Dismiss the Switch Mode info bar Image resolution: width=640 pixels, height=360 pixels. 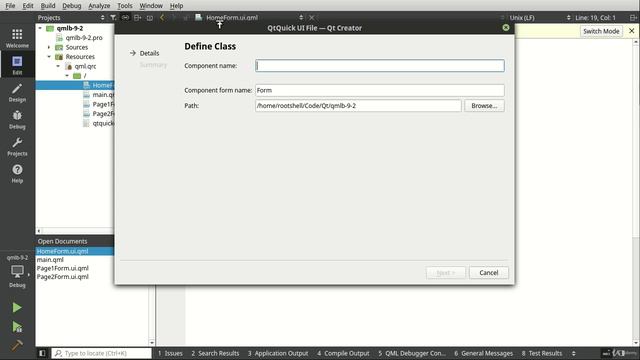tap(631, 31)
